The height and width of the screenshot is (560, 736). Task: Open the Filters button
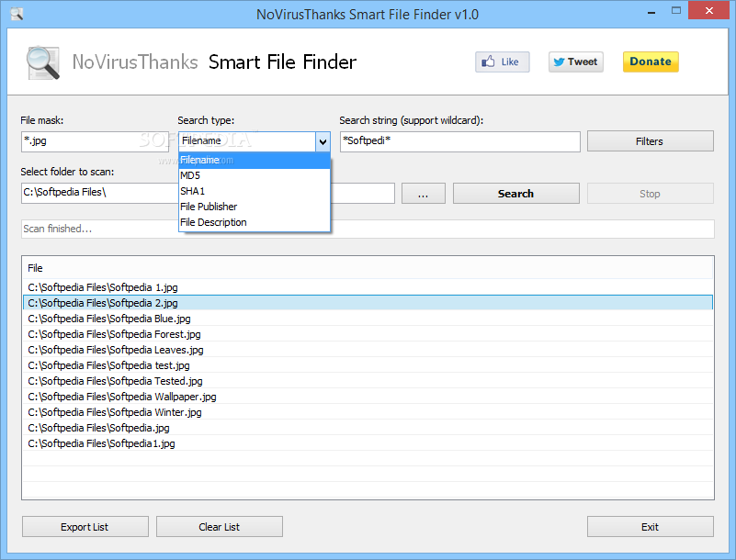point(651,141)
